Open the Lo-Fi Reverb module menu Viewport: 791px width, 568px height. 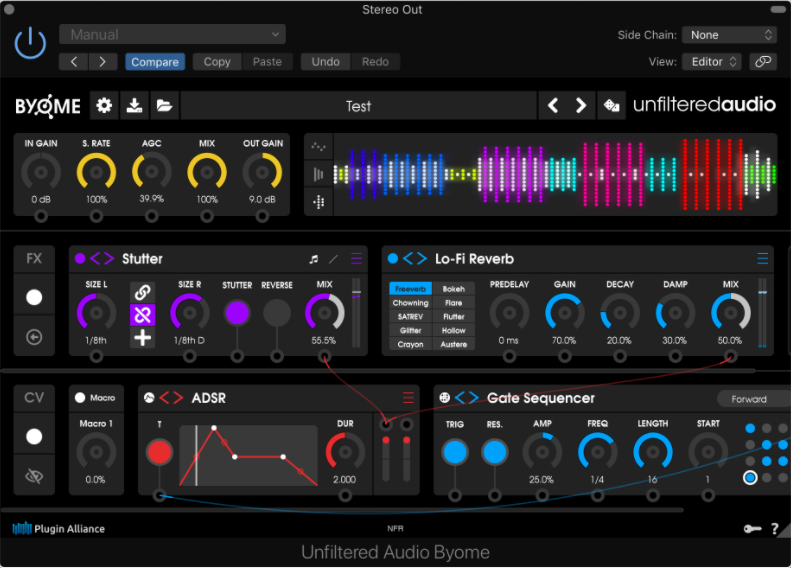pyautogui.click(x=762, y=259)
